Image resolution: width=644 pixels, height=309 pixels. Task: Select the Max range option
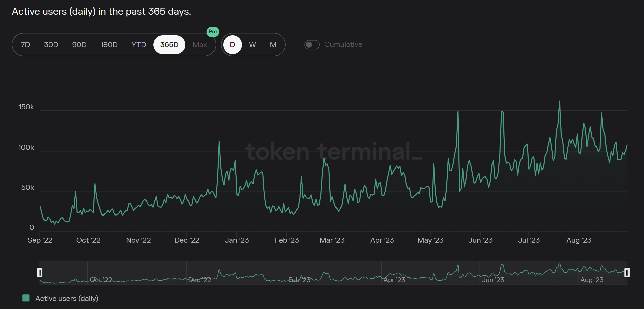click(x=200, y=45)
